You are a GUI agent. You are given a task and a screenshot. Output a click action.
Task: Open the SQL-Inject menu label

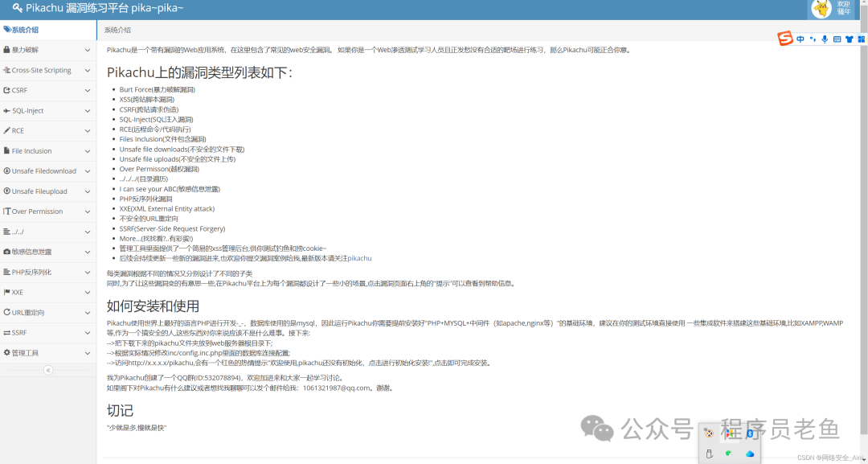(27, 111)
